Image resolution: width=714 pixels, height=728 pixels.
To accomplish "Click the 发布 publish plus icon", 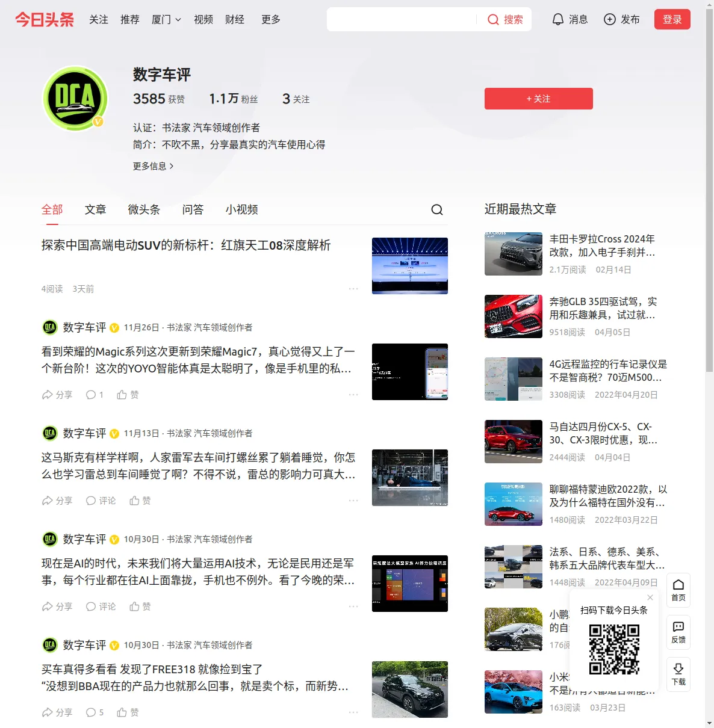I will 621,19.
